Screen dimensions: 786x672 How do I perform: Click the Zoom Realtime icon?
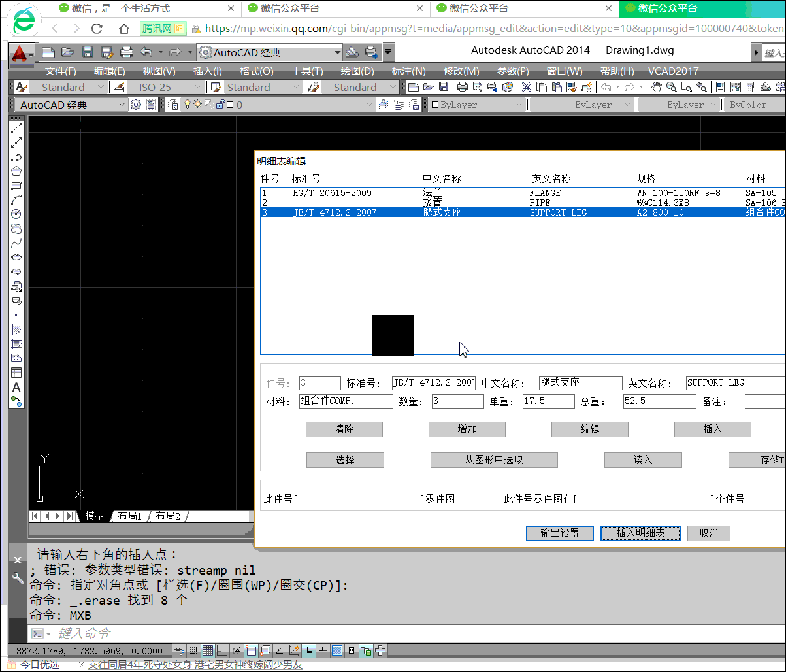pos(671,87)
